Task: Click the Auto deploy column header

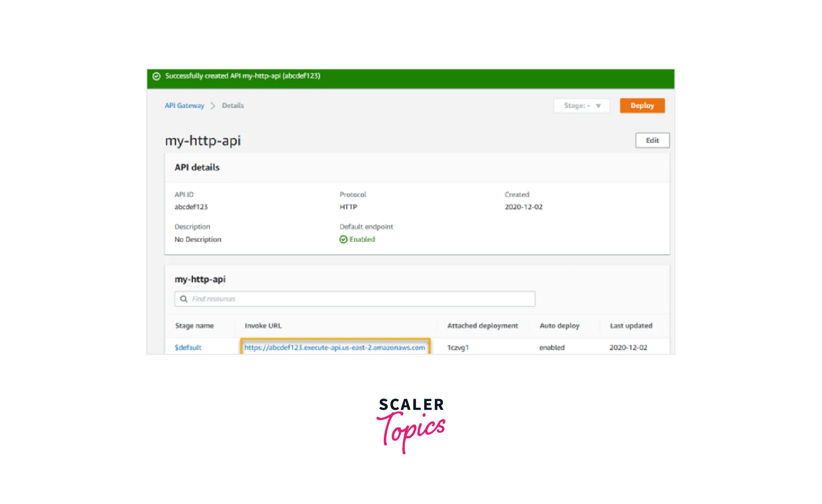Action: pos(559,326)
